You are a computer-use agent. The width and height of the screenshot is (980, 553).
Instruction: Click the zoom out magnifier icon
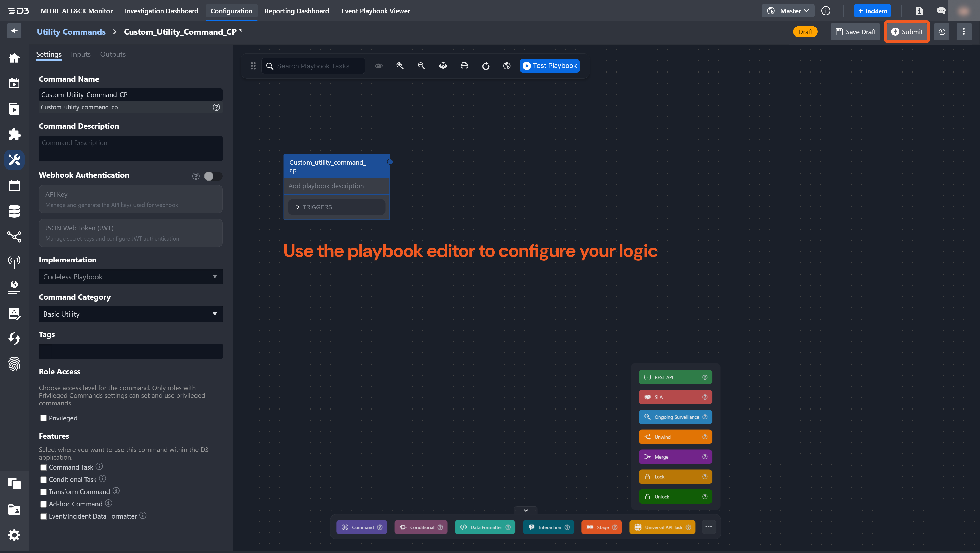(421, 66)
